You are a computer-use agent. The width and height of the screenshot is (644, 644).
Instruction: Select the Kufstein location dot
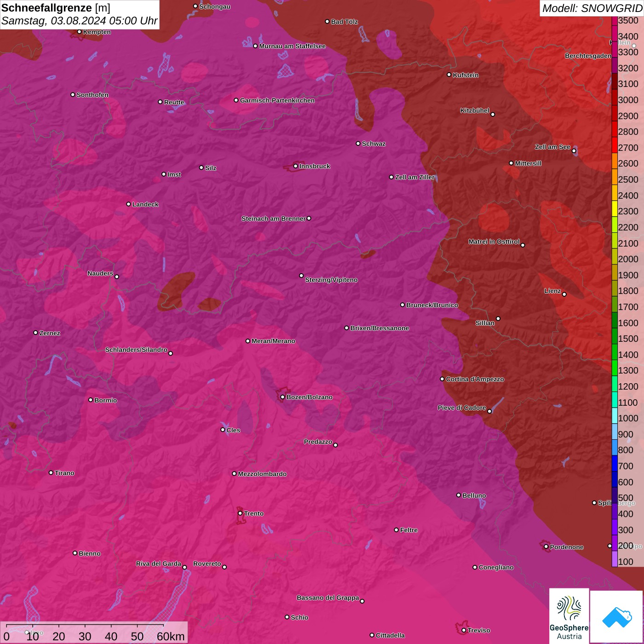click(x=449, y=75)
